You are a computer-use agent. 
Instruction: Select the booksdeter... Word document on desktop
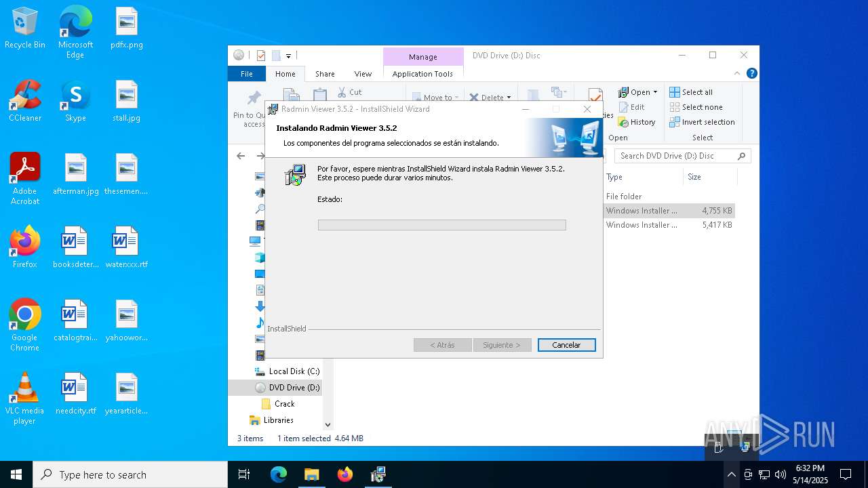pos(76,247)
